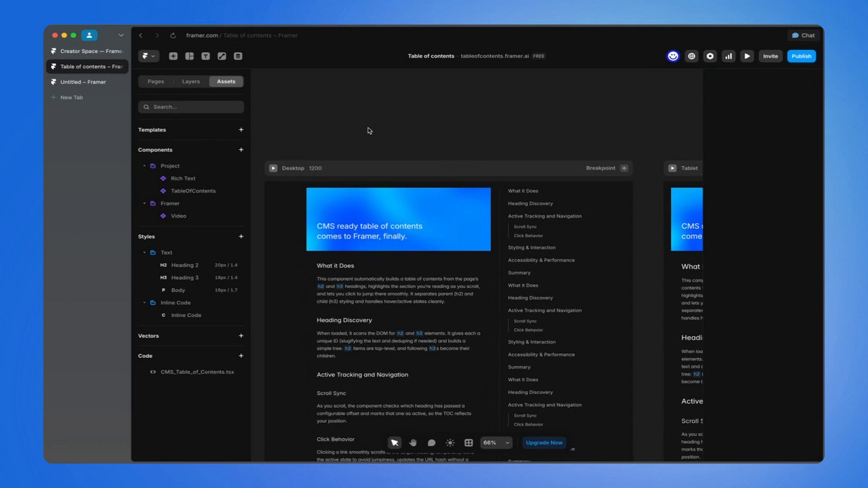Add a new vector with plus
Screen dimensions: 868x488
click(x=241, y=335)
